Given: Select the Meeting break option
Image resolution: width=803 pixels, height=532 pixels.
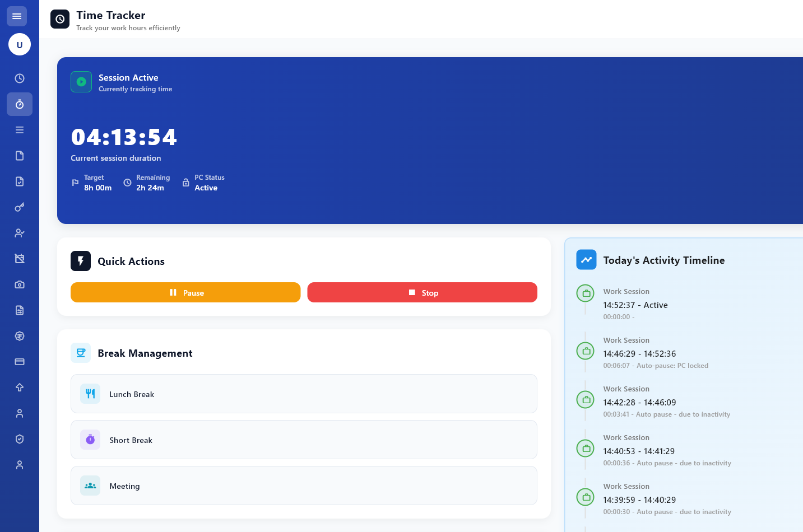Looking at the screenshot, I should [304, 486].
